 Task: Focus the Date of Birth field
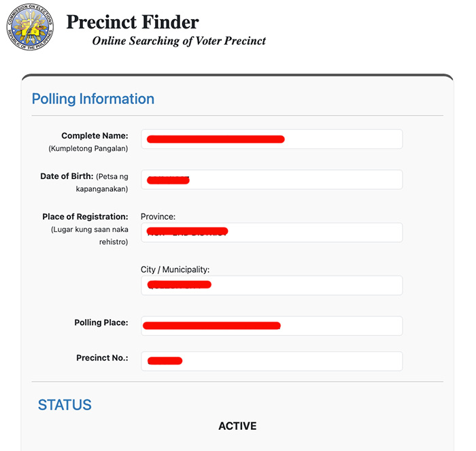pyautogui.click(x=271, y=180)
